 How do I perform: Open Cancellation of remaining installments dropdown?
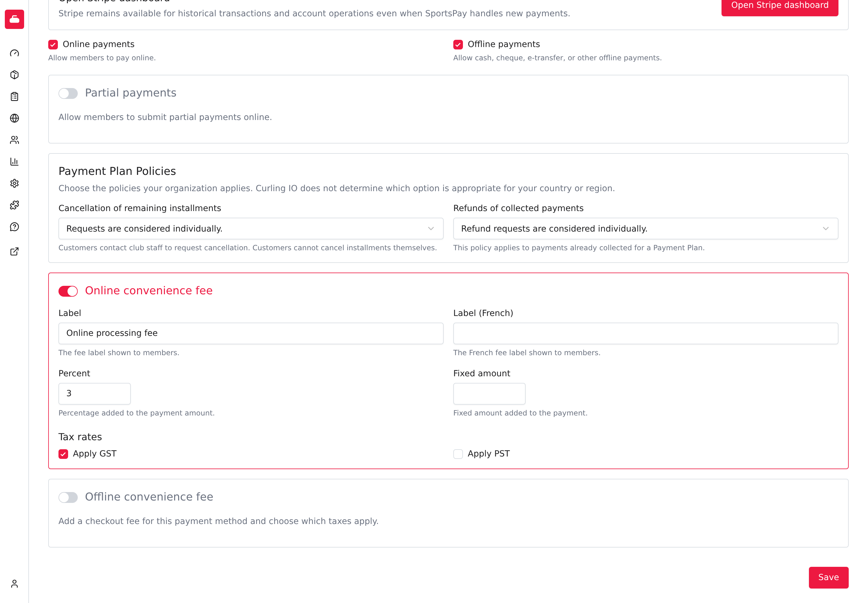point(251,229)
